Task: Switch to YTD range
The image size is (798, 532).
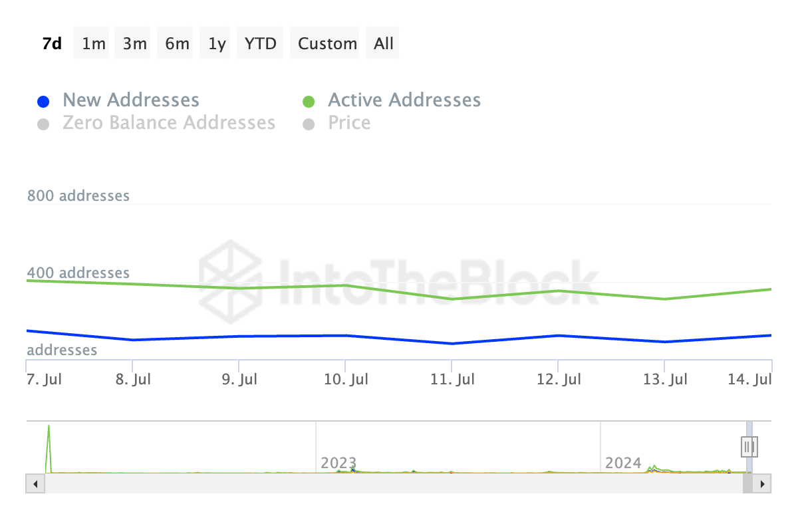Action: (260, 43)
